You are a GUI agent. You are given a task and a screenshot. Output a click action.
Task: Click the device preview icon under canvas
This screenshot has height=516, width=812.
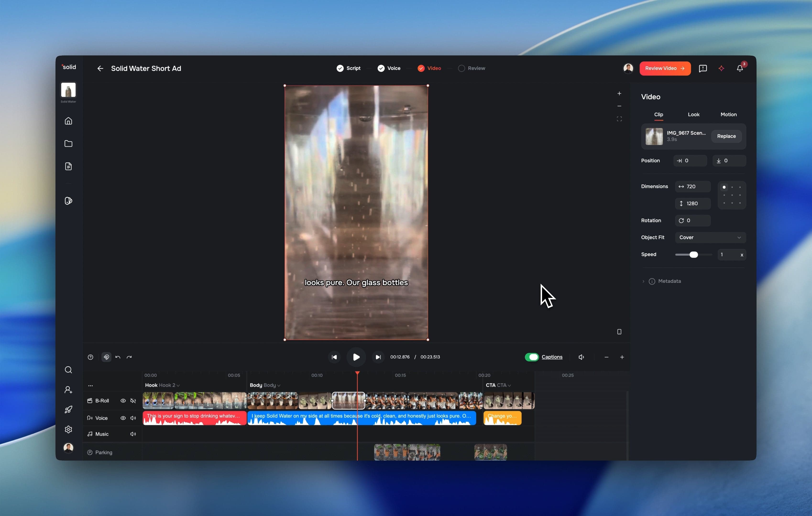(619, 332)
